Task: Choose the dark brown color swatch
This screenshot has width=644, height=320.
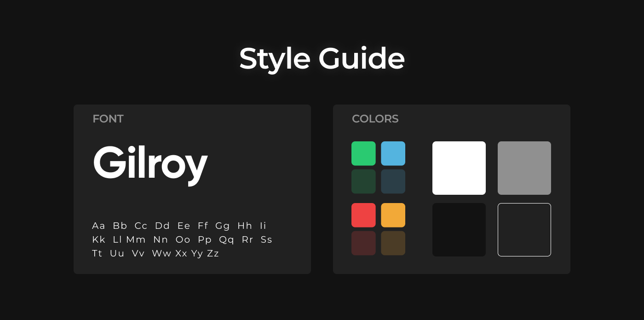Action: point(393,243)
